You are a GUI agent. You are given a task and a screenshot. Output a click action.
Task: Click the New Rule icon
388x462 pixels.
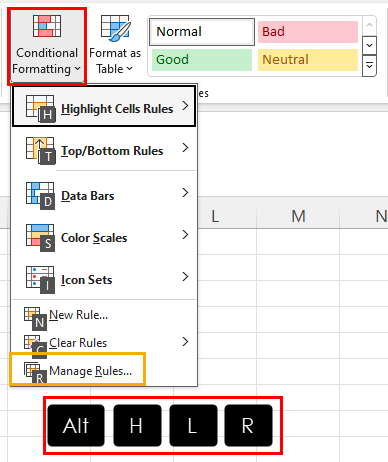[35, 318]
